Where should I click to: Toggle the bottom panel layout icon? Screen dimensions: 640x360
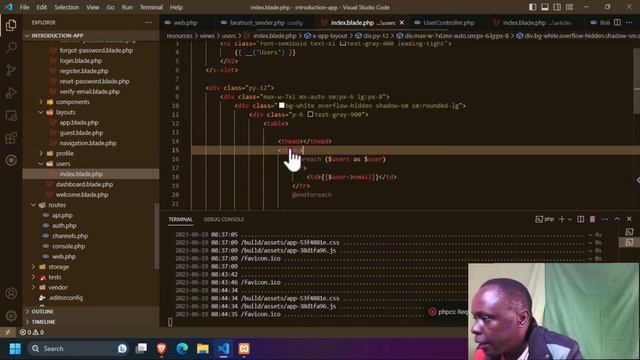coord(545,7)
